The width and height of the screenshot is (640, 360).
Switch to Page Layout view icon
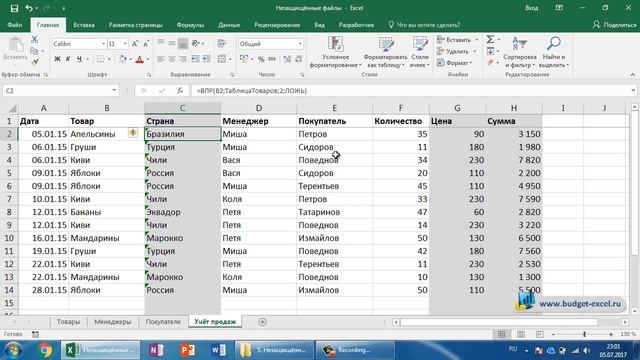521,334
